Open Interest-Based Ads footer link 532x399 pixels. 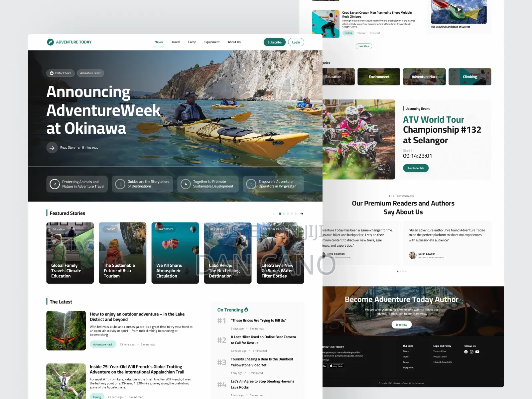[443, 362]
